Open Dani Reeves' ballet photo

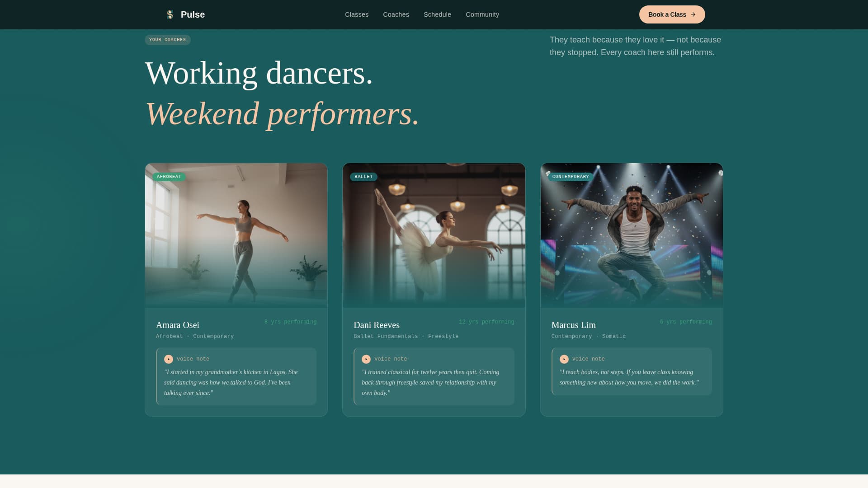434,239
